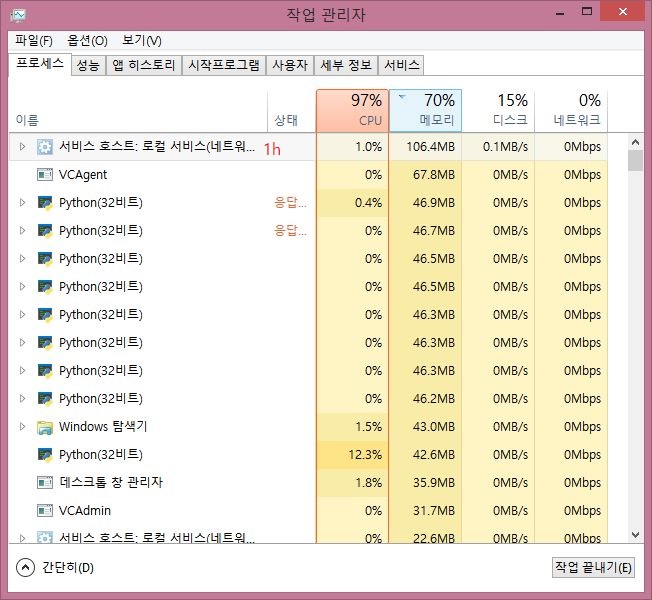Minimize the 작업 관리자 window
This screenshot has width=652, height=600.
[x=560, y=12]
